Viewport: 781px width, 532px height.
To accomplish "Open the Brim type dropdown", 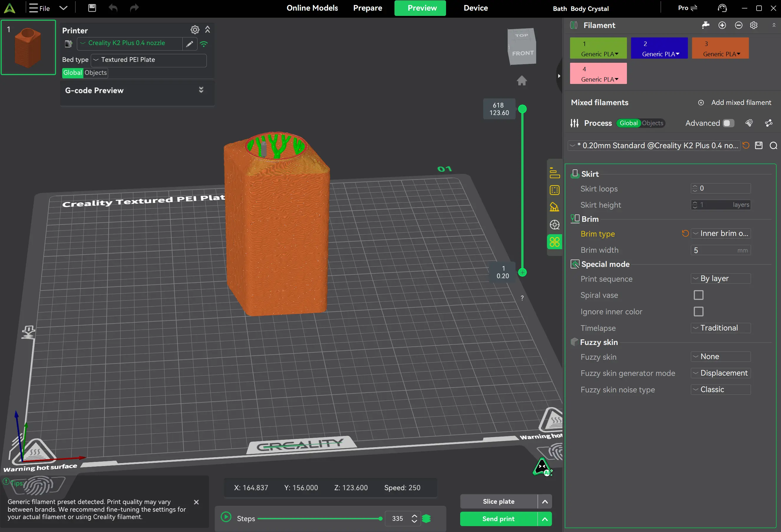I will [x=721, y=233].
